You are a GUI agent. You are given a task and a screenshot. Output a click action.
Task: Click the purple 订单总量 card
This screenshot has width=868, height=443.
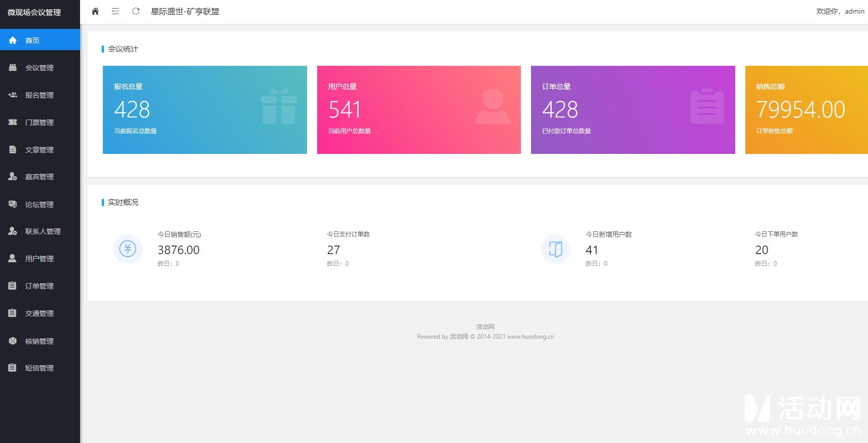point(633,110)
